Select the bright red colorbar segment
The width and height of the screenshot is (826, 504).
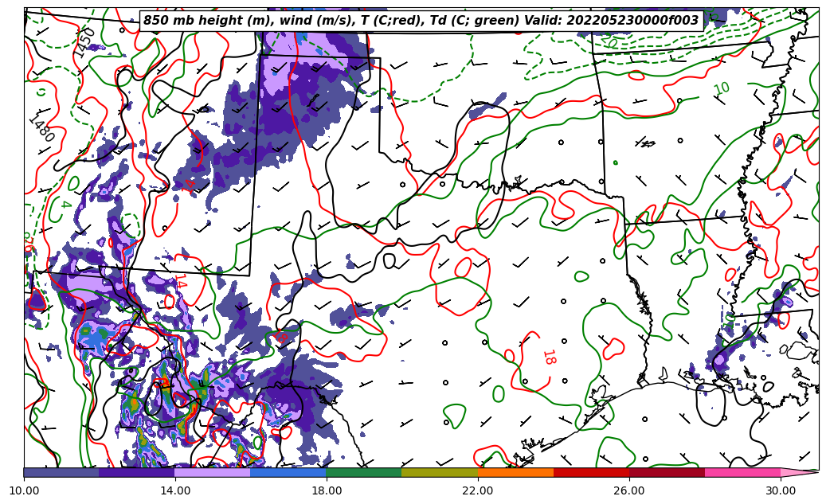tap(591, 472)
